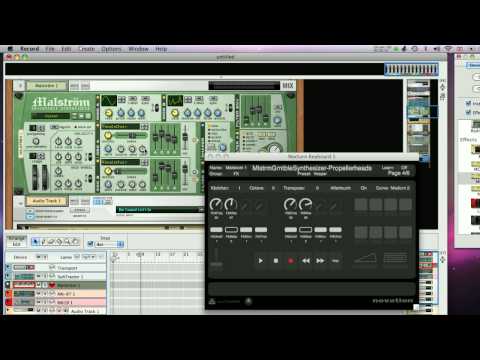This screenshot has height=360, width=480.
Task: Fold the Audio Track 1 device with its arrow
Action: 20,202
